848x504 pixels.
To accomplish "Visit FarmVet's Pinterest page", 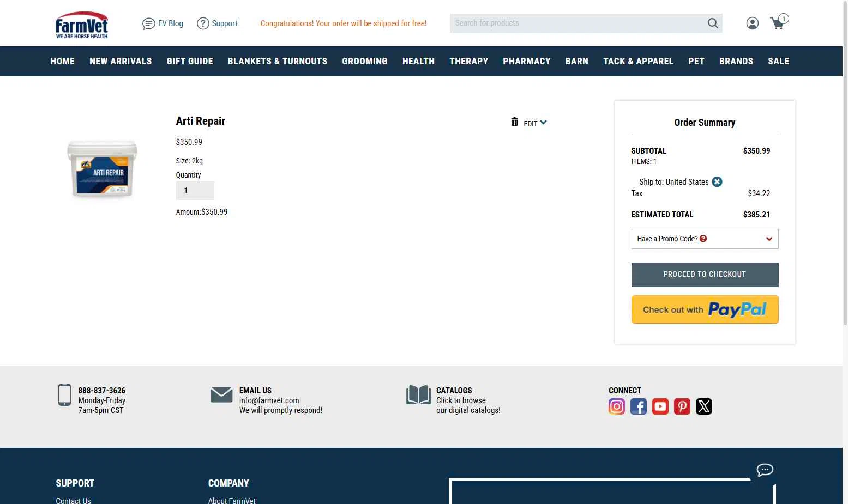I will pyautogui.click(x=682, y=406).
